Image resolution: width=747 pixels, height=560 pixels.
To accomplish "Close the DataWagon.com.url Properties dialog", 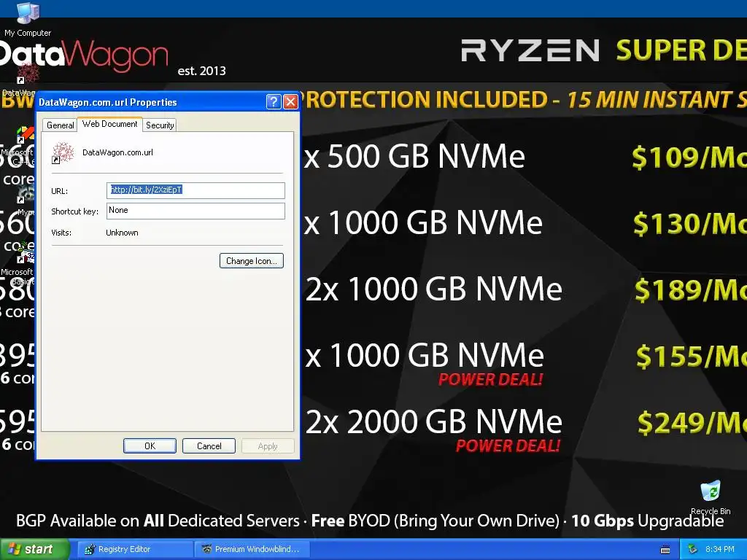I will tap(290, 101).
